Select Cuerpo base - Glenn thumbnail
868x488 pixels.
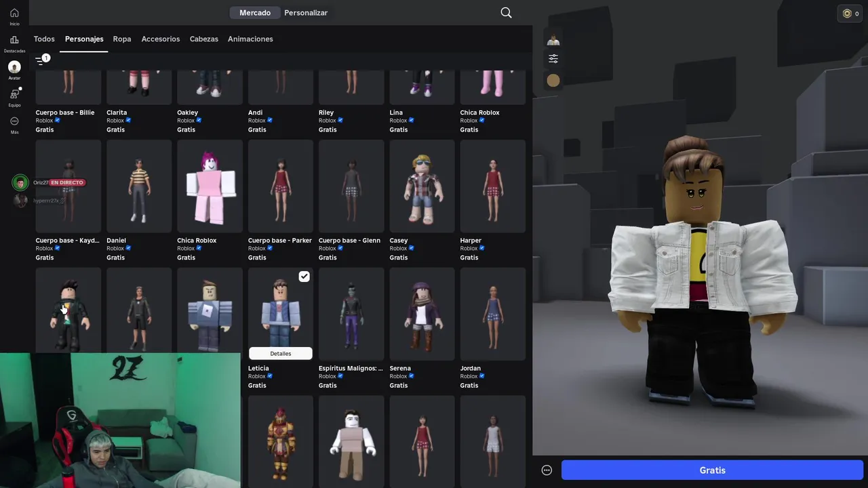[351, 186]
